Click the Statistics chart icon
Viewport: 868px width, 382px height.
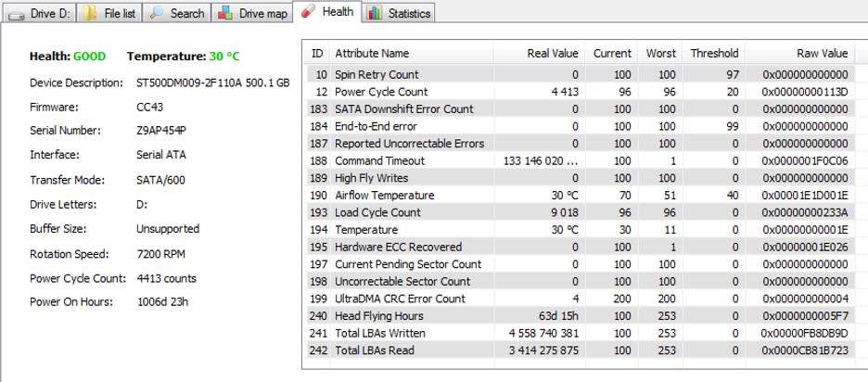point(374,13)
